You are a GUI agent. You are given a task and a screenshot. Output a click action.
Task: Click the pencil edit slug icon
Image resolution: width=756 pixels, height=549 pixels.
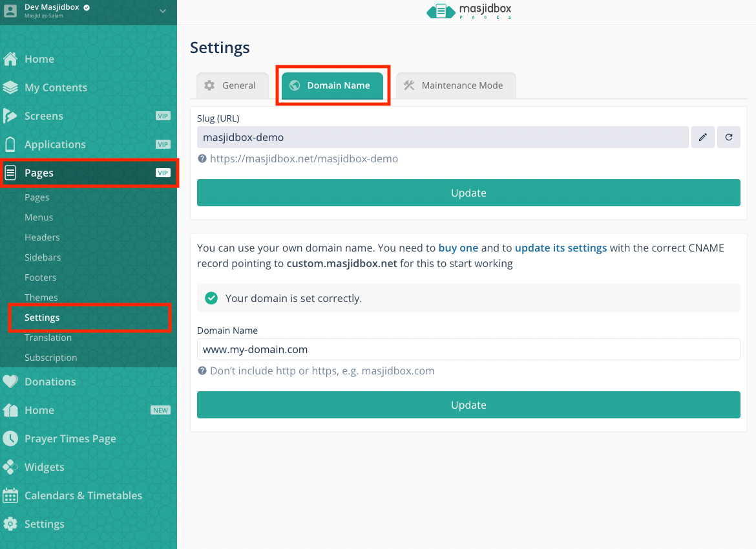(702, 137)
